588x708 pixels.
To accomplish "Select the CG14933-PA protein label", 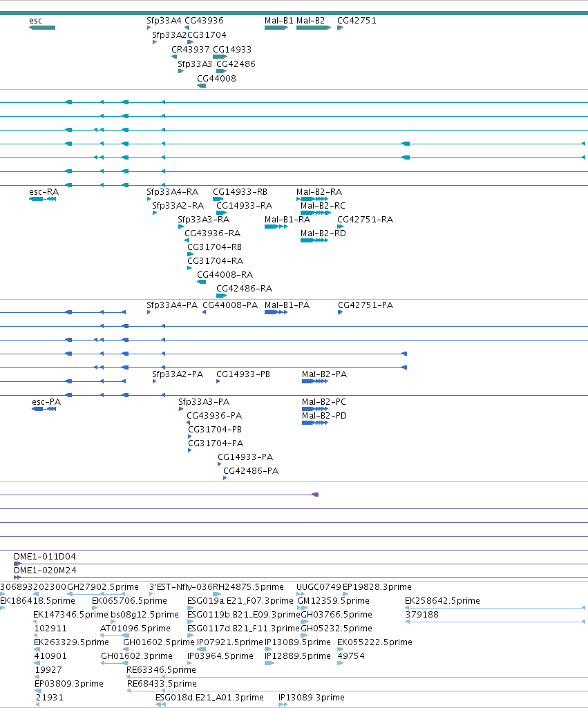I will pyautogui.click(x=245, y=457).
